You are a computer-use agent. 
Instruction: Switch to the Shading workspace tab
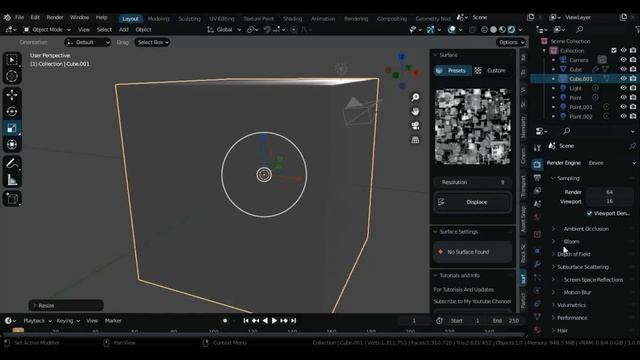click(x=292, y=19)
